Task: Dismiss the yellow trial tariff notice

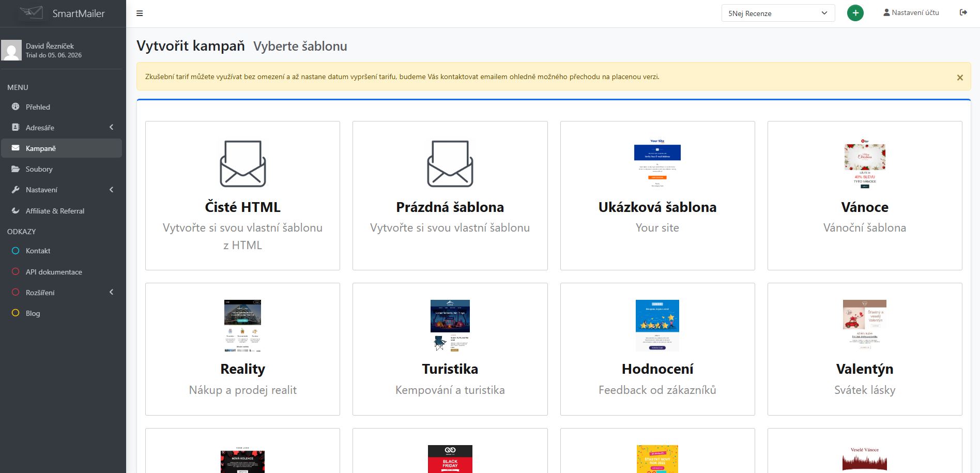Action: (960, 78)
